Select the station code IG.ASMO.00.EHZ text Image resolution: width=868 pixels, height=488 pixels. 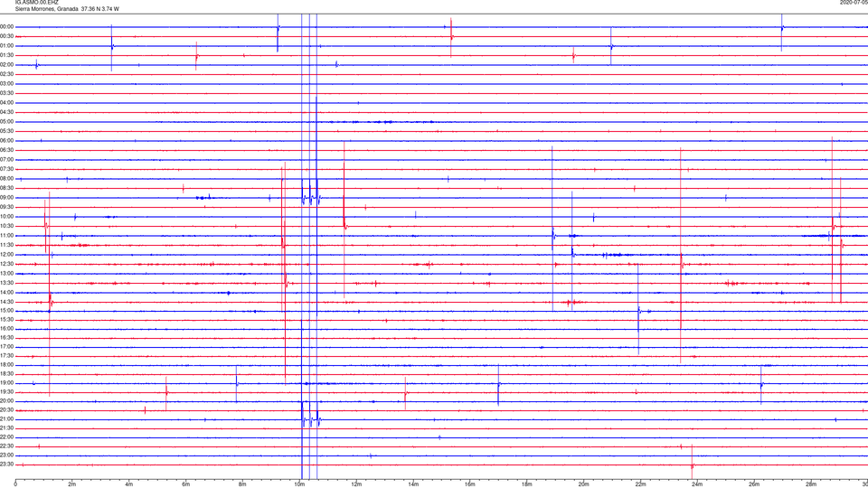click(36, 3)
